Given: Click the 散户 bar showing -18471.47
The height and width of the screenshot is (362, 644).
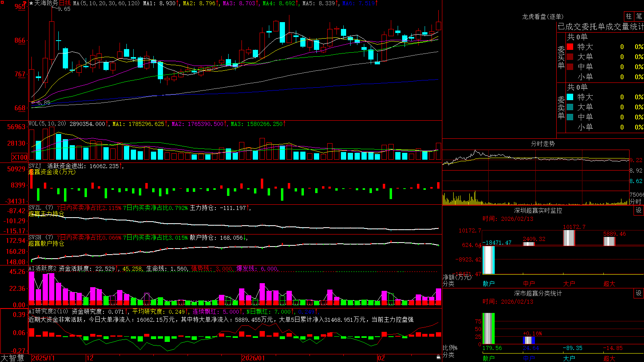Looking at the screenshot, I should (x=489, y=260).
